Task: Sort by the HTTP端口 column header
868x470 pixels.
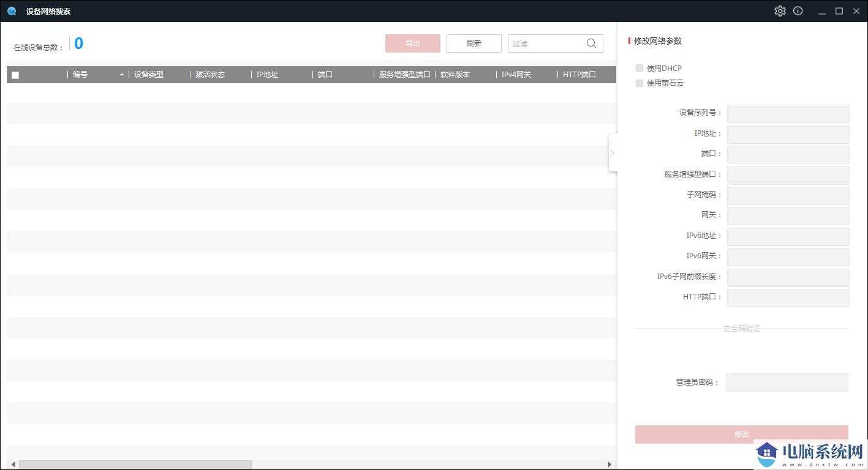Action: 579,75
